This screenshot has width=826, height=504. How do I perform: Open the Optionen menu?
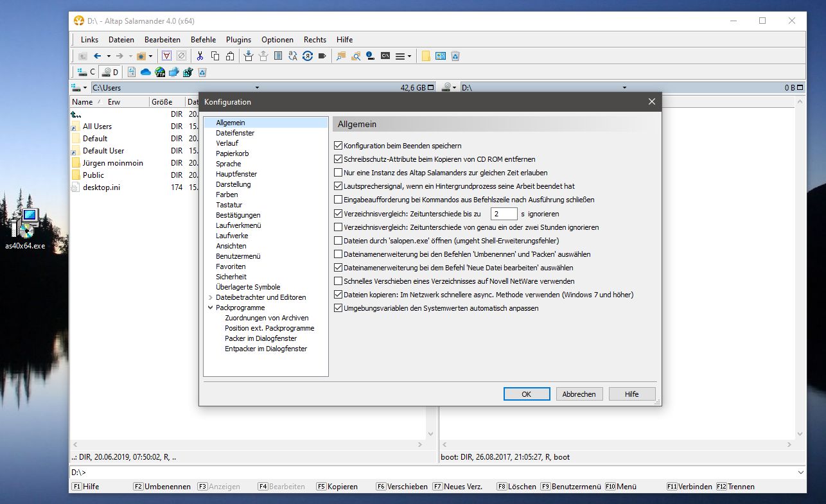277,40
